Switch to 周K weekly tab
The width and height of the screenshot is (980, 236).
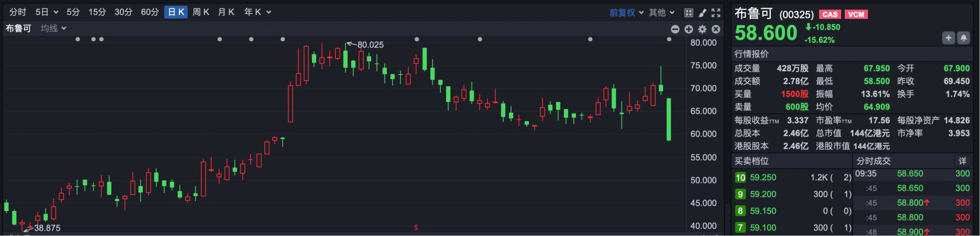click(201, 12)
